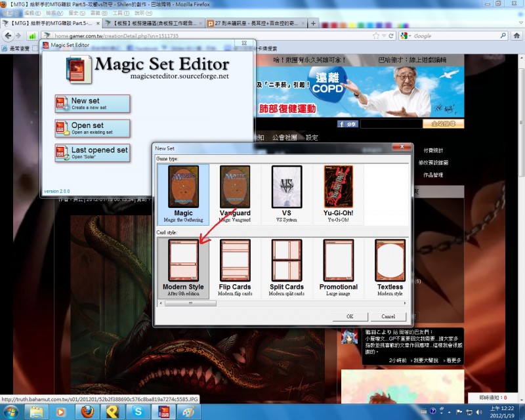Viewport: 525px width, 420px height.
Task: Click Open set to open existing set
Action: click(x=92, y=128)
